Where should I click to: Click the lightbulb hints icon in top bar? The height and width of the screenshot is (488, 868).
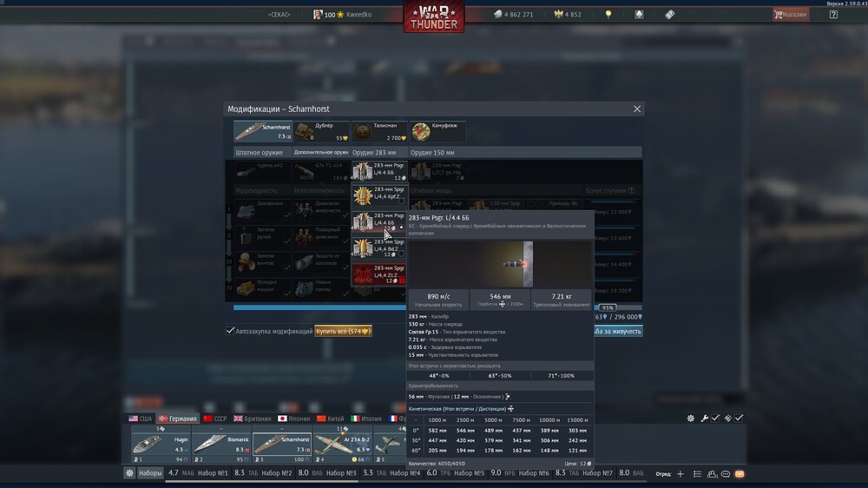(608, 15)
